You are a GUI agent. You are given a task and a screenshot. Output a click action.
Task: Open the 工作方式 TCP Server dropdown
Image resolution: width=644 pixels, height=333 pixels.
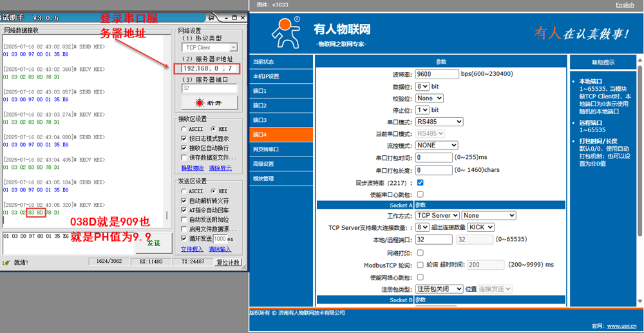[x=437, y=216]
